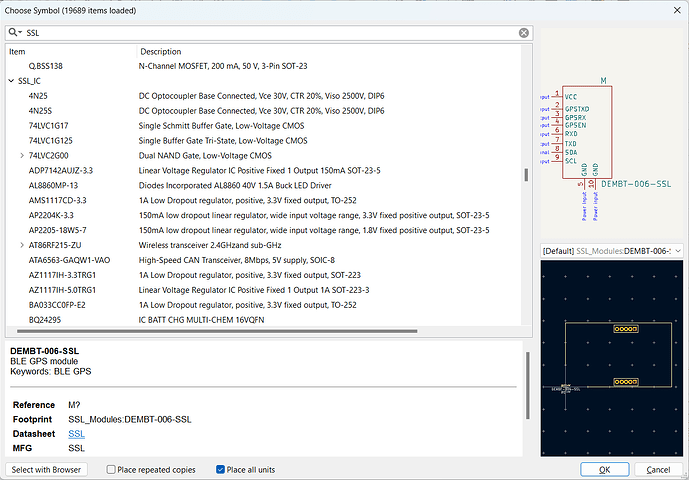Viewport: 689px width, 480px height.
Task: Click the Cancel button
Action: [x=658, y=469]
